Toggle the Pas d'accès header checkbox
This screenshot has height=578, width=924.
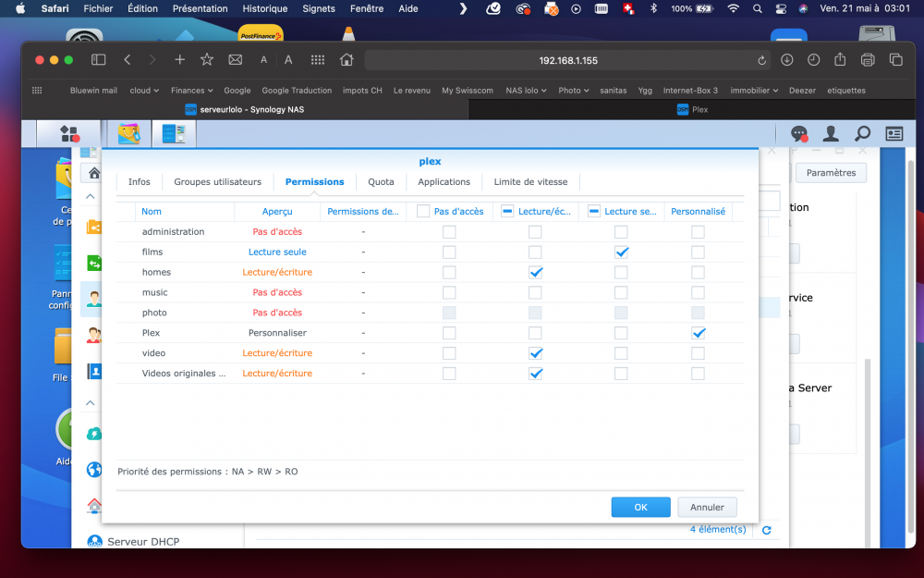(423, 211)
